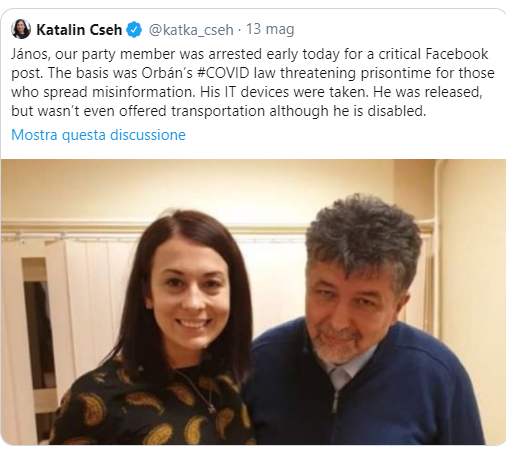Follow the #COVID hashtag
The height and width of the screenshot is (456, 506).
tap(223, 73)
